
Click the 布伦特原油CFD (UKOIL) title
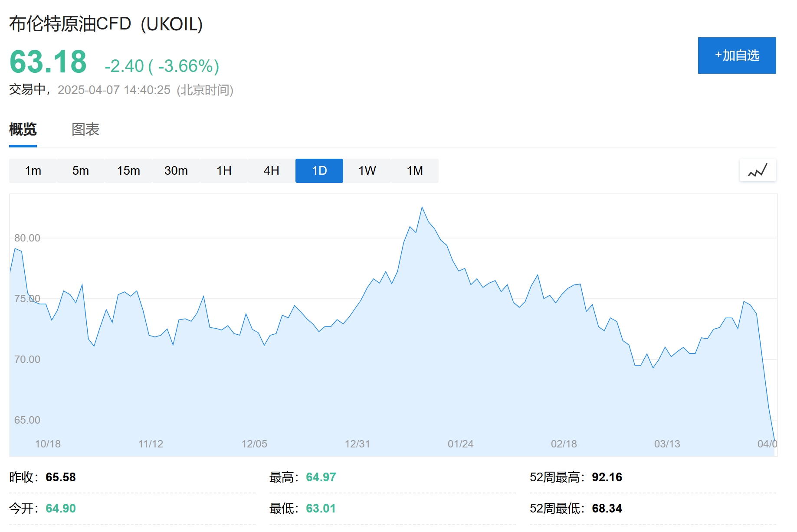[106, 24]
